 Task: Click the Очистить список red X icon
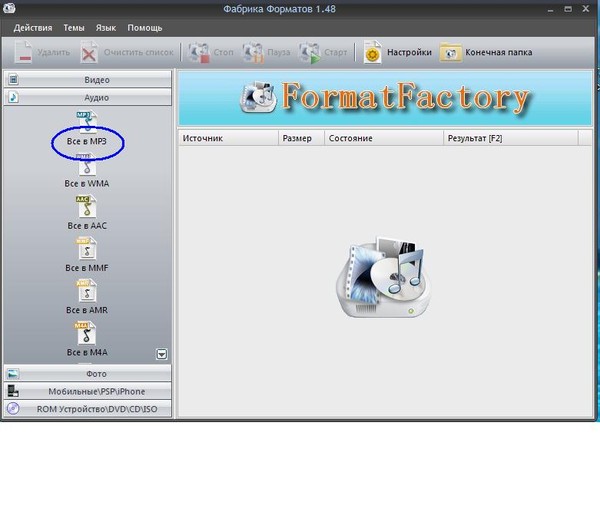point(89,52)
